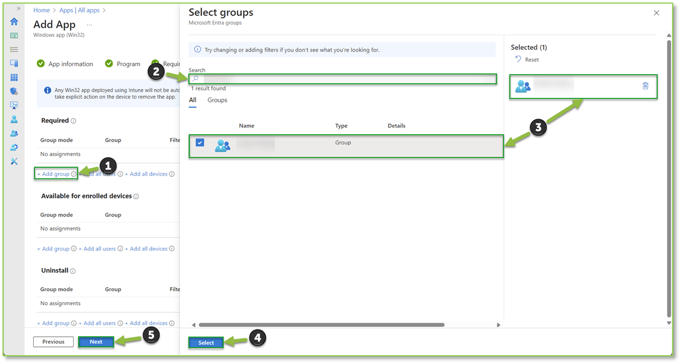Click the horizontal scrollbar in group list
The height and width of the screenshot is (364, 681).
click(321, 325)
